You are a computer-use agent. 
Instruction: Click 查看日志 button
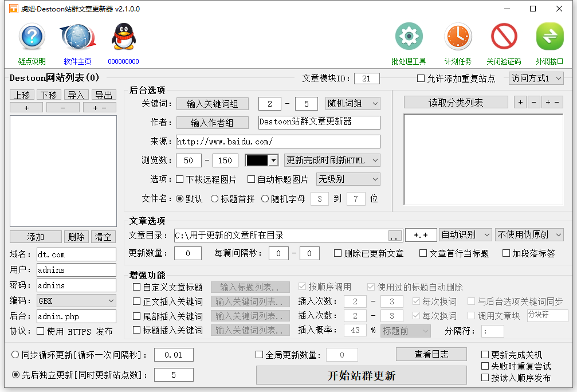pos(431,354)
